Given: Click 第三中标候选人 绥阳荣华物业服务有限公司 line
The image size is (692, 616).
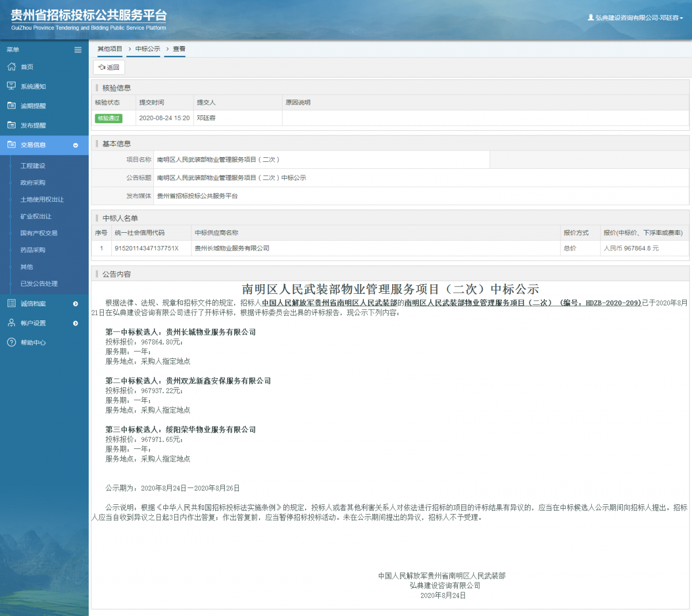Looking at the screenshot, I should [x=180, y=430].
